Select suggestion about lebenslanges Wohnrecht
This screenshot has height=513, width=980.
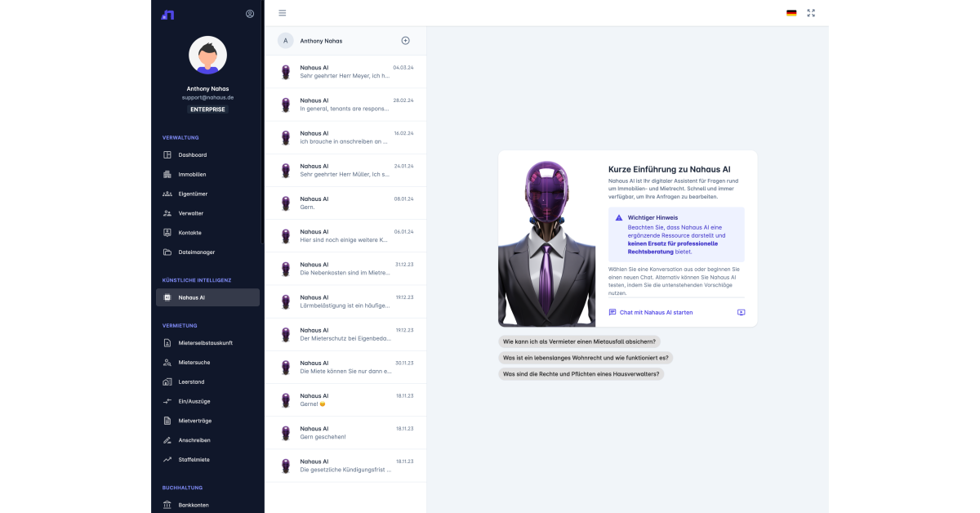pos(586,358)
